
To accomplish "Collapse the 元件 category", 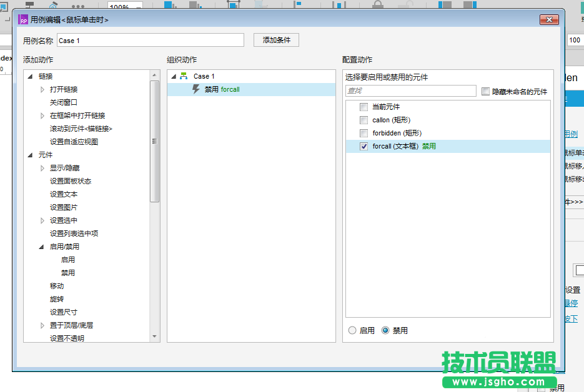I will pyautogui.click(x=30, y=155).
